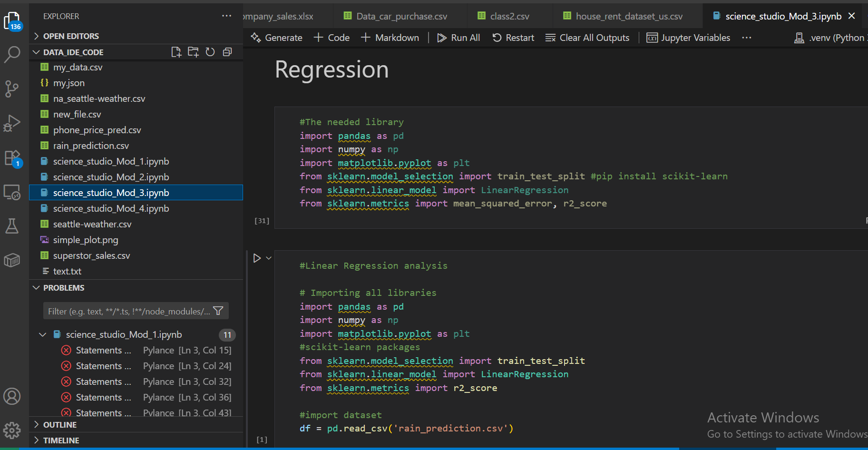Expand the OPEN EDITORS section
868x450 pixels.
pos(71,36)
